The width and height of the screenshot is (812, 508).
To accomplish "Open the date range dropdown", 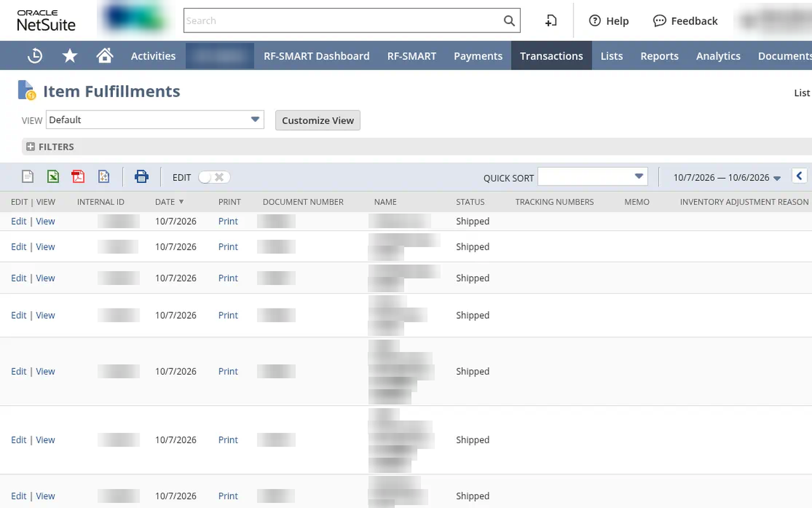I will (x=727, y=178).
